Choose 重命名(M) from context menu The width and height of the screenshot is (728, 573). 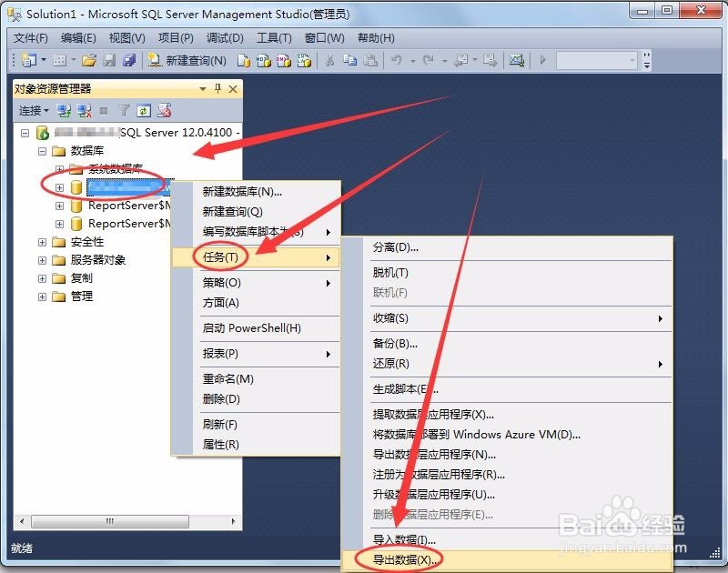click(257, 378)
